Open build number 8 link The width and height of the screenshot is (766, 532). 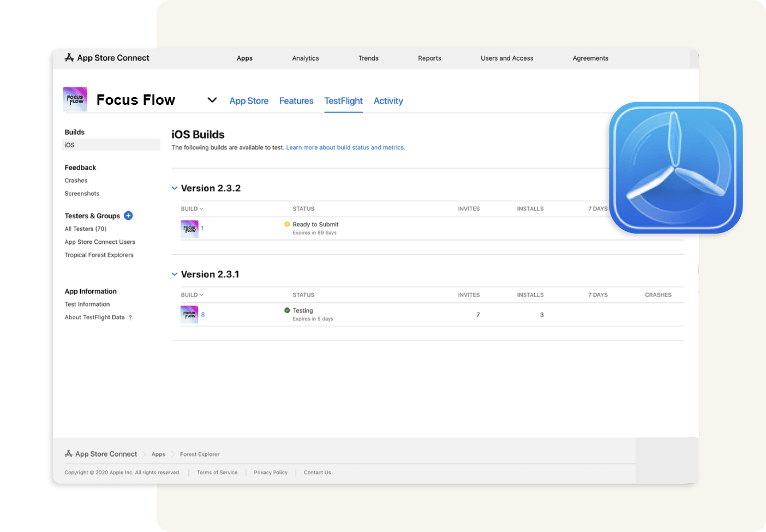pos(203,315)
